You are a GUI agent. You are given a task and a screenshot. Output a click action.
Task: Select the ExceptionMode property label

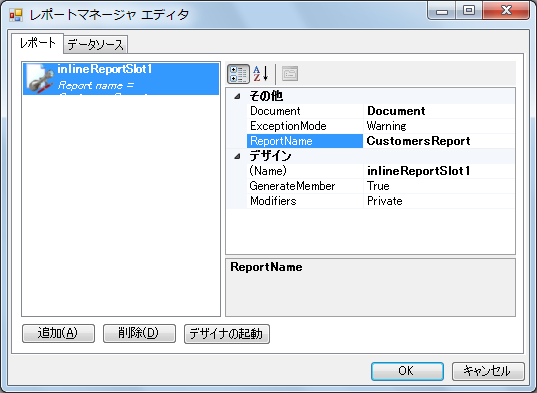click(x=305, y=126)
